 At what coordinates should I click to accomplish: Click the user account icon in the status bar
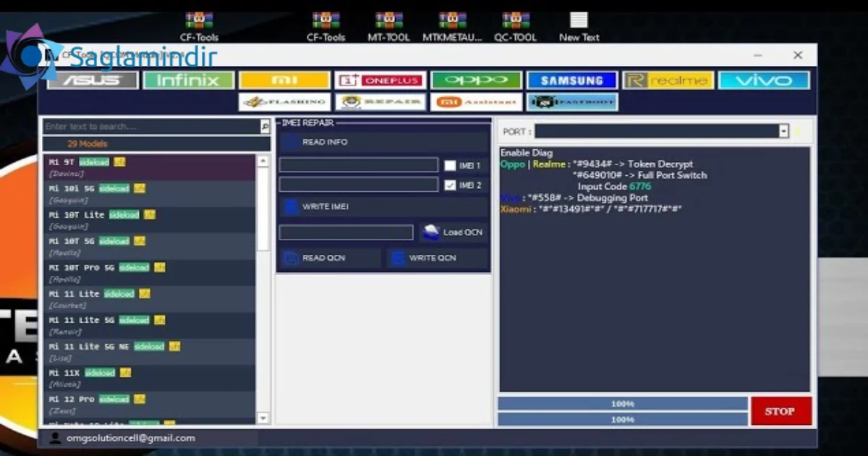[55, 438]
